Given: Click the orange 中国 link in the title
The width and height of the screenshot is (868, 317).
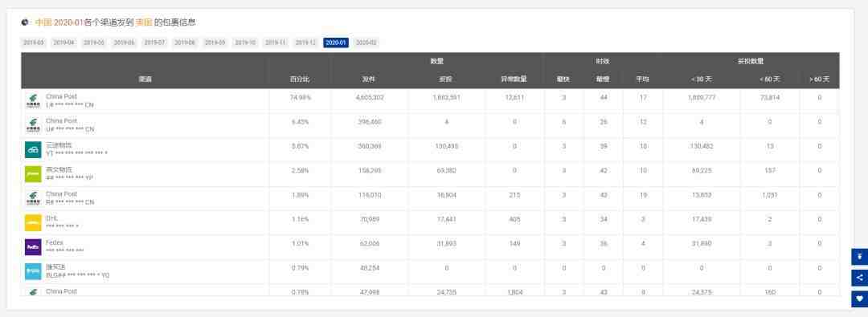Looking at the screenshot, I should (x=43, y=22).
